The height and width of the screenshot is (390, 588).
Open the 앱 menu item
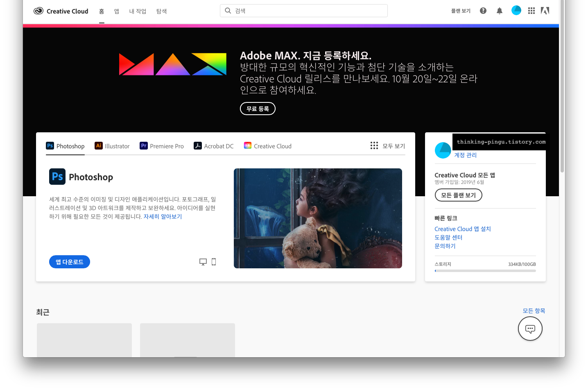[117, 11]
